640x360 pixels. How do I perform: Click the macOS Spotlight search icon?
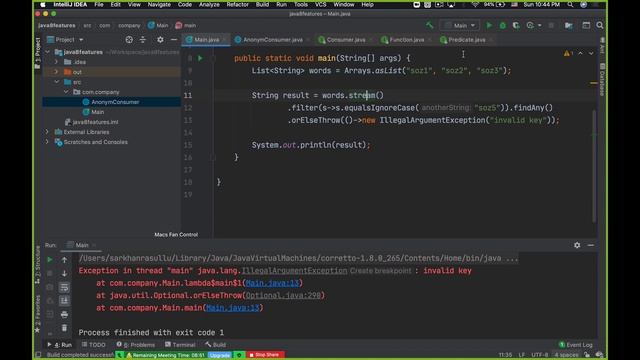pos(570,4)
